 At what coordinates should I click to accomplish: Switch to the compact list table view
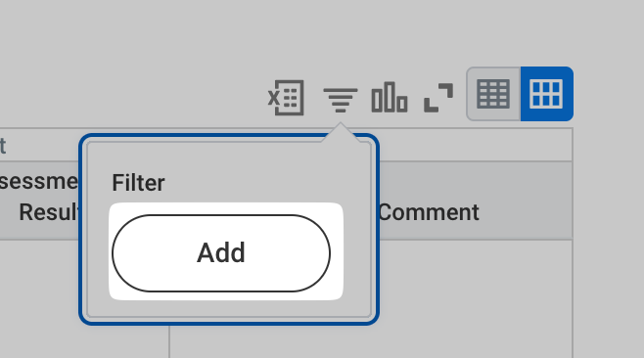coord(493,95)
